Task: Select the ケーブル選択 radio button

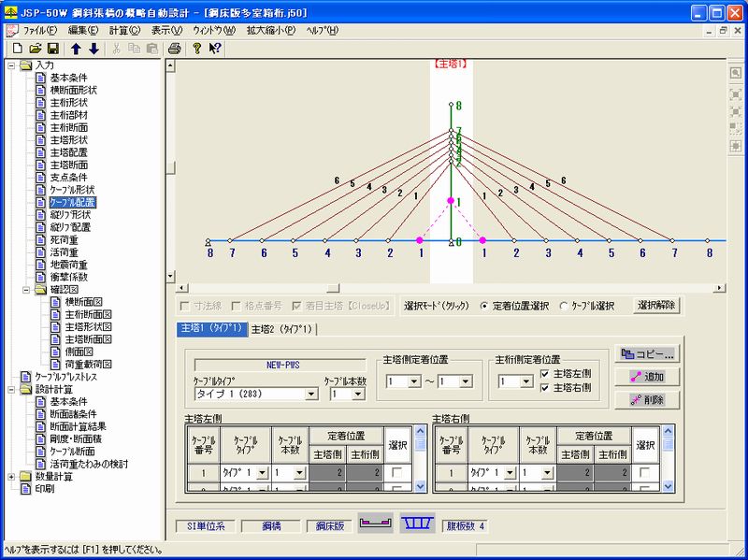Action: [x=563, y=305]
